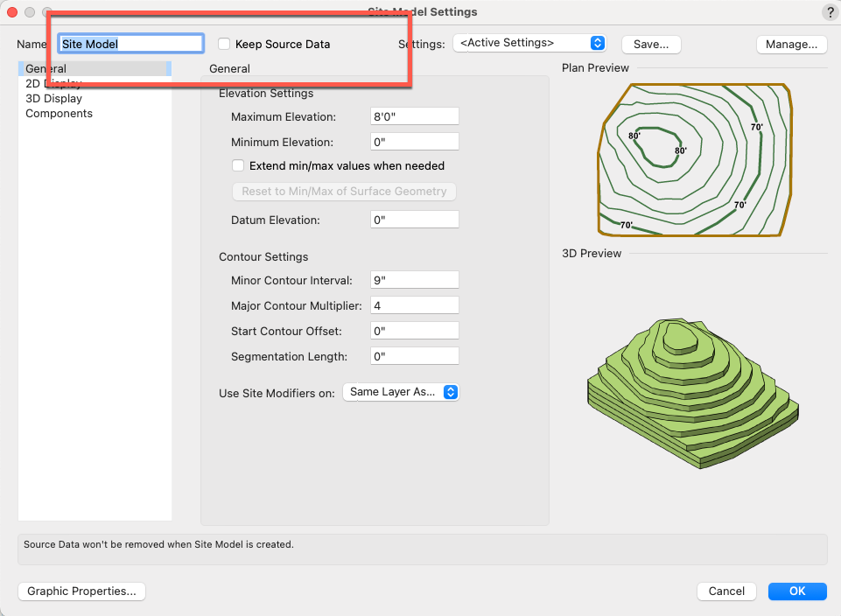Screen dimensions: 841x616
Task: Edit the Maximum Elevation field
Action: (x=415, y=116)
